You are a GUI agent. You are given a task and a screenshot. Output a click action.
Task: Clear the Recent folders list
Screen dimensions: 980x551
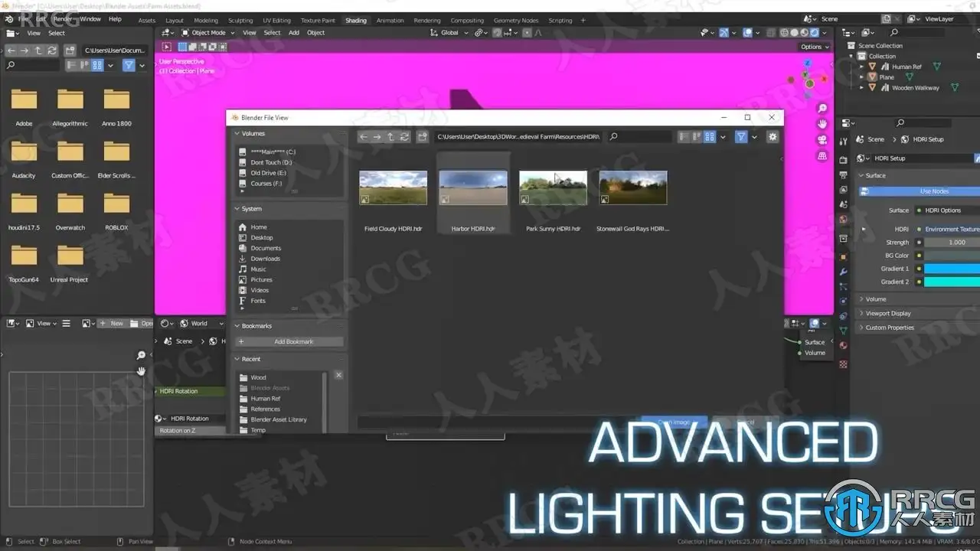pyautogui.click(x=338, y=375)
